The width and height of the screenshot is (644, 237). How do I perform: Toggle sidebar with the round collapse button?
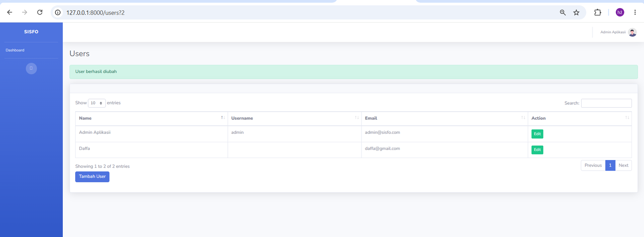coord(31,69)
